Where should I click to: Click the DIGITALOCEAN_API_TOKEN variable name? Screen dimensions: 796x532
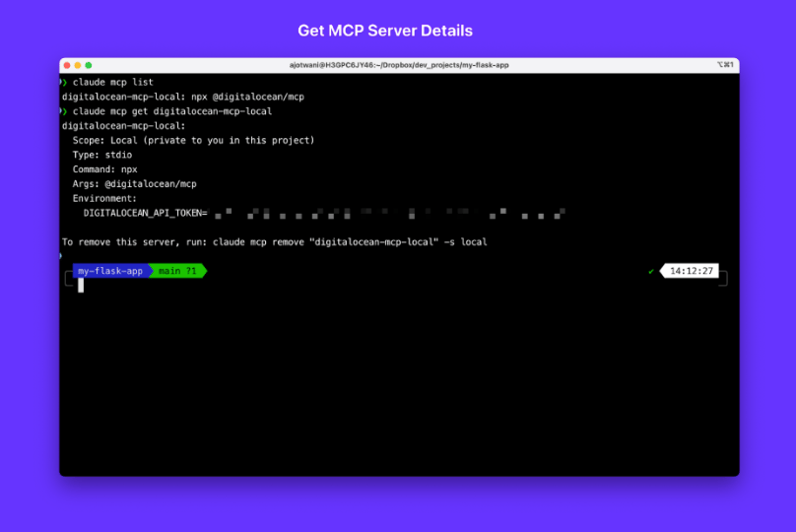[143, 213]
